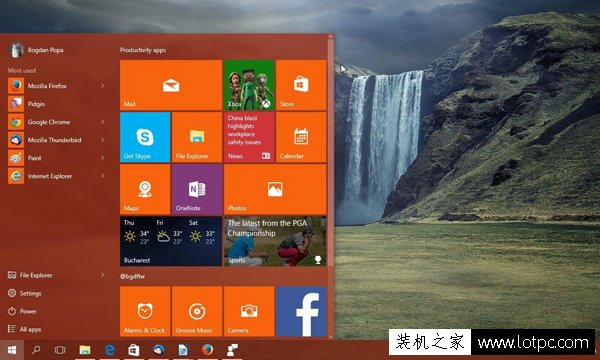
Task: Expand Mozilla Thunderbird jump list arrow
Action: pos(103,140)
